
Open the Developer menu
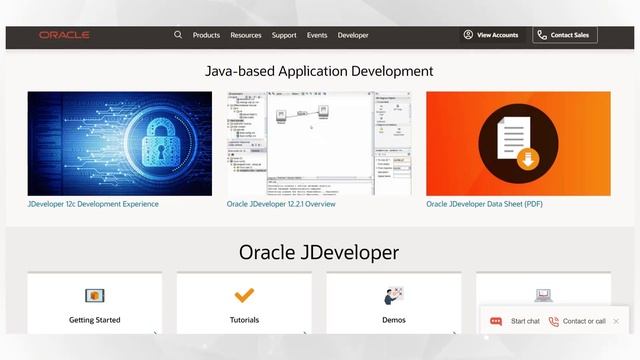pyautogui.click(x=353, y=35)
